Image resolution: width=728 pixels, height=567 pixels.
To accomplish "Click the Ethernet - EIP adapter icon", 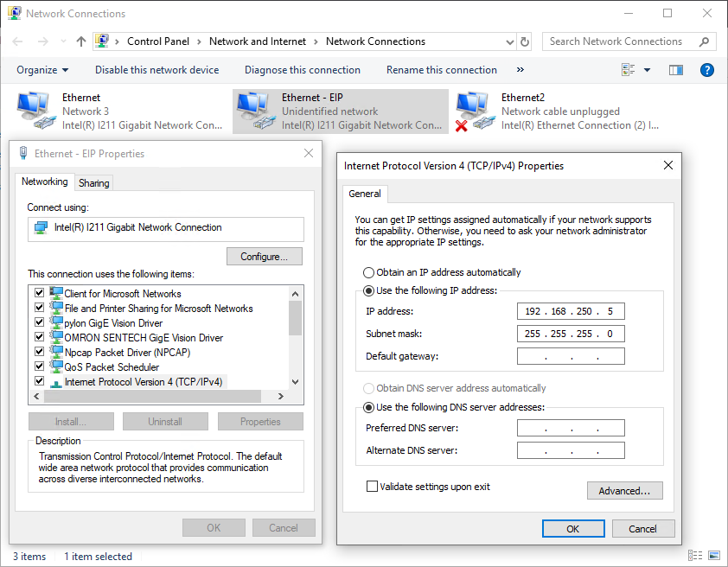I will (254, 111).
